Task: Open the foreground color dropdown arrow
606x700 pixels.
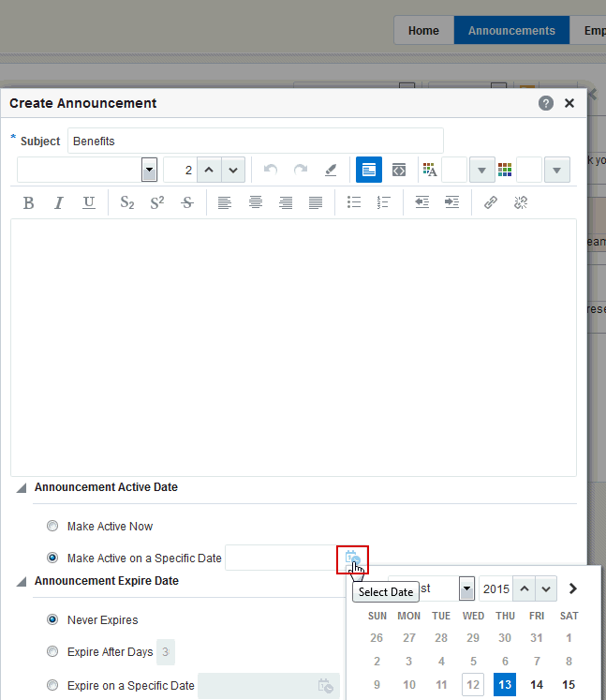Action: (481, 170)
